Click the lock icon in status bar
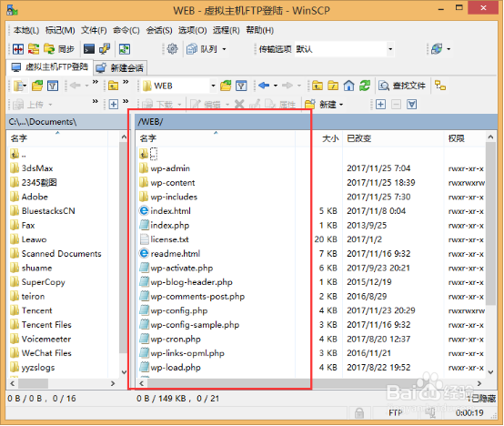Viewport: 504px width, 426px height. coord(359,413)
